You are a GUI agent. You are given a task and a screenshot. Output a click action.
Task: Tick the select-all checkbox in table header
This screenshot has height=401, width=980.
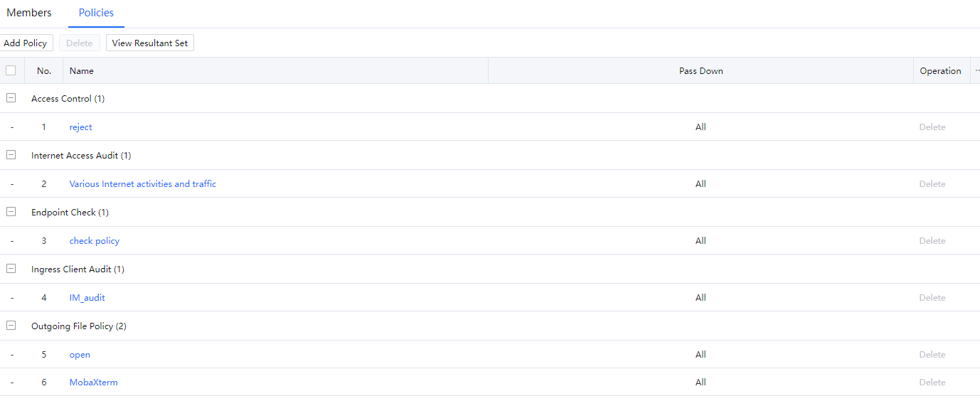coord(11,70)
